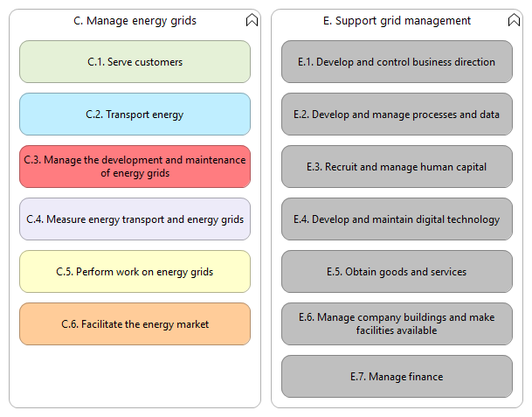Click the red C.3. Manage development and maintenance box

pyautogui.click(x=135, y=167)
